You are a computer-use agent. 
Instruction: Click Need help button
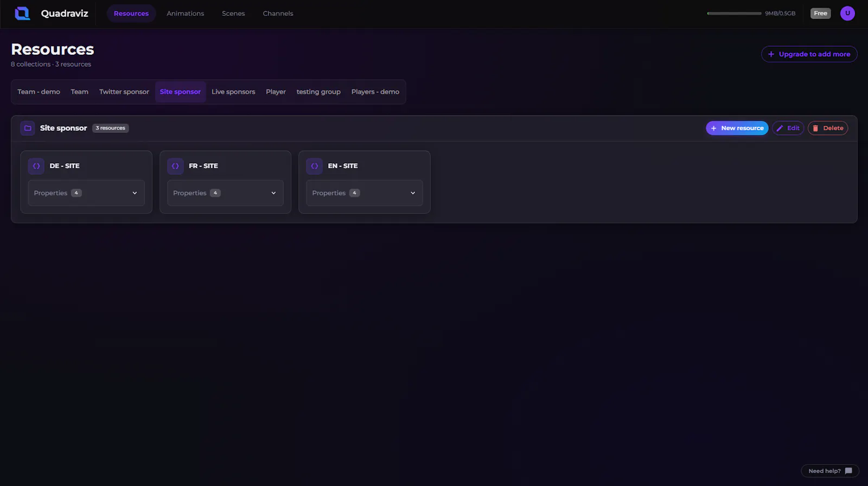pyautogui.click(x=830, y=471)
